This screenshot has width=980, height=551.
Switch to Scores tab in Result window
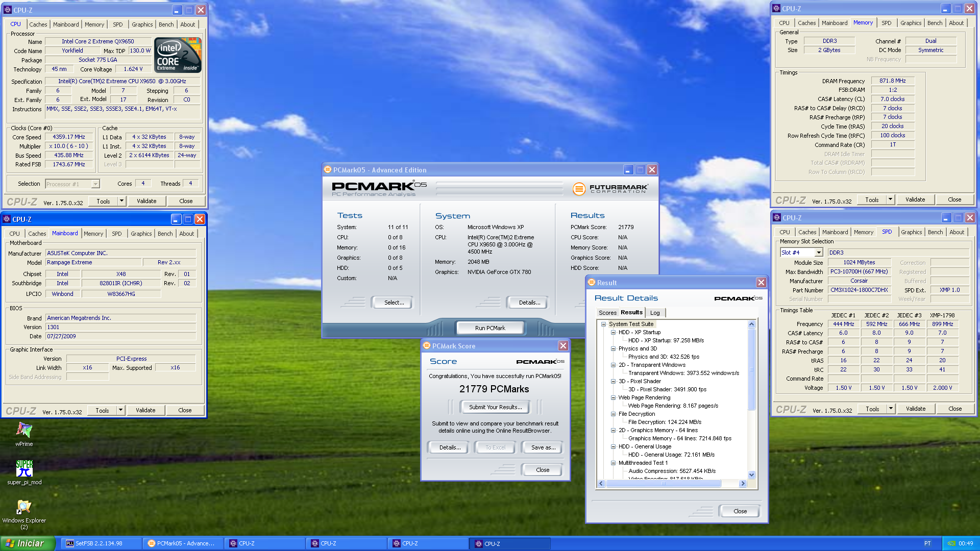point(607,313)
